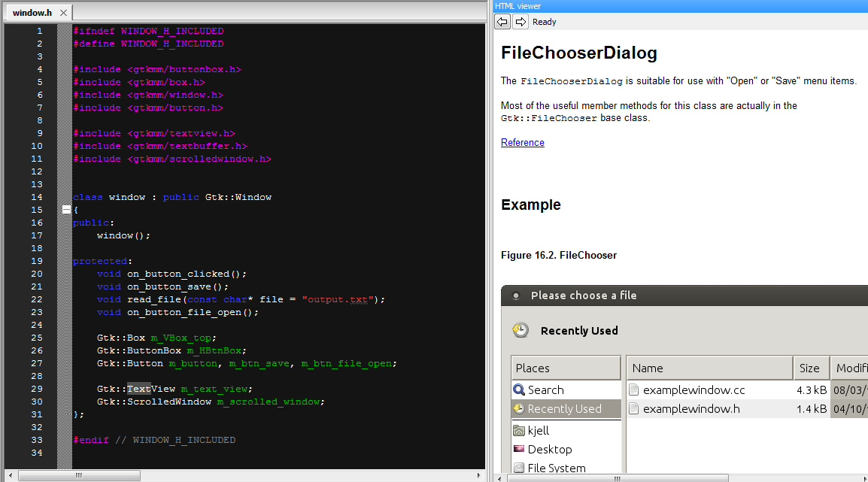Sort files by the Name column
This screenshot has width=868, height=482.
click(710, 368)
